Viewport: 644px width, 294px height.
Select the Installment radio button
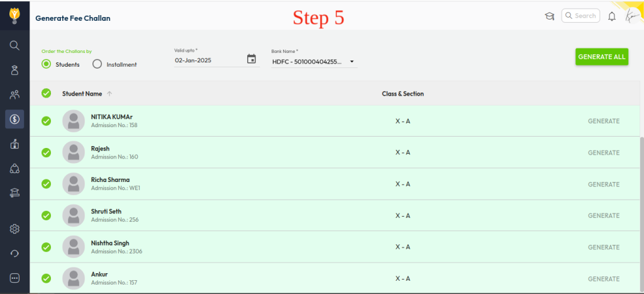tap(97, 64)
